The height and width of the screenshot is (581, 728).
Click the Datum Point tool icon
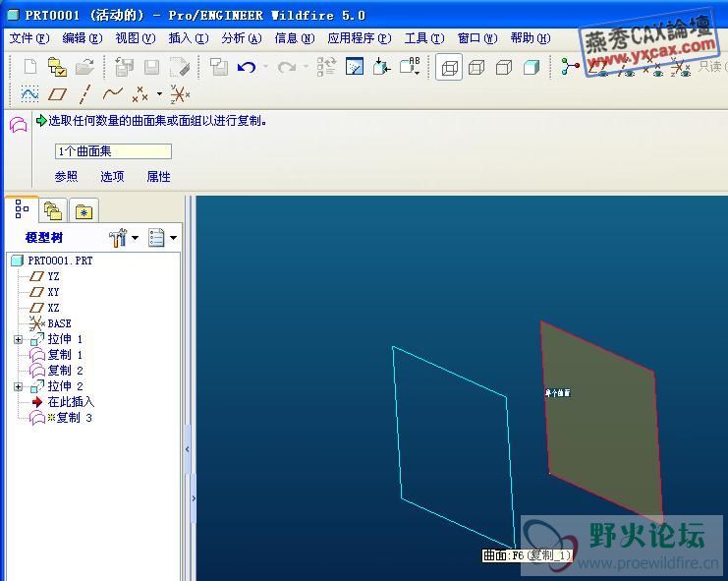point(140,94)
